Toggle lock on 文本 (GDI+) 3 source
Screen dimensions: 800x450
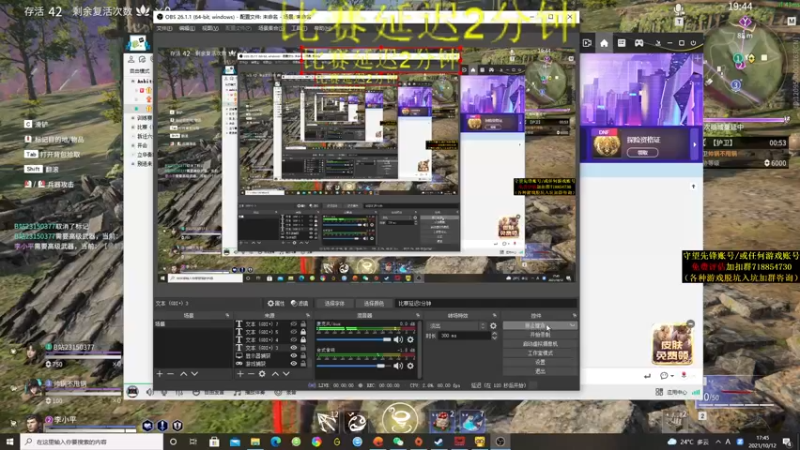pyautogui.click(x=303, y=347)
